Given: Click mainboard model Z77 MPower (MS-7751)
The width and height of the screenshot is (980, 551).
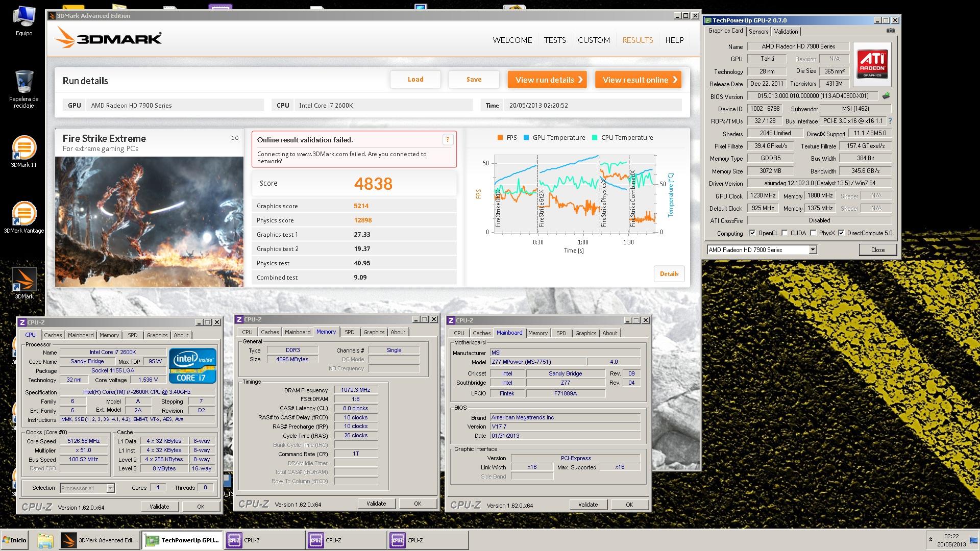Looking at the screenshot, I should (x=537, y=362).
